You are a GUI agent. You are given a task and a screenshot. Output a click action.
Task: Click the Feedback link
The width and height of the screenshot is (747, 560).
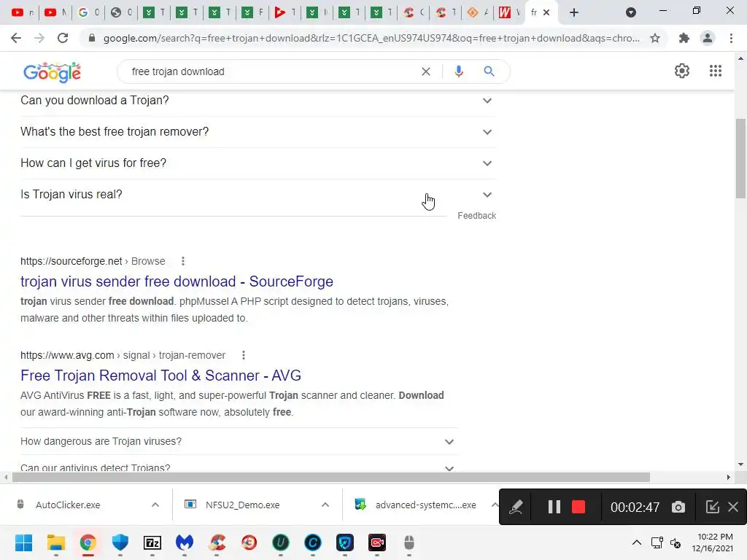[x=476, y=216]
